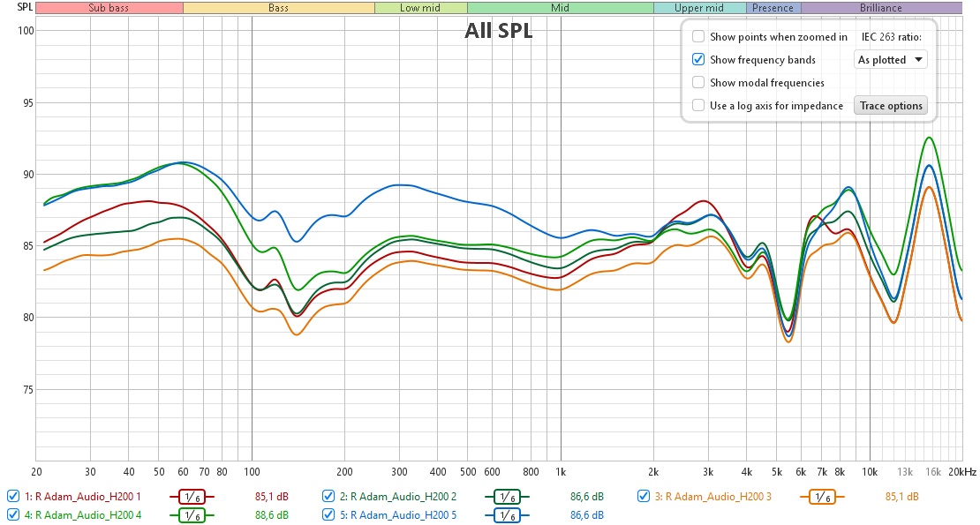
Task: Hide trace 2: R Adam_Audio_H200 2
Action: point(328,496)
